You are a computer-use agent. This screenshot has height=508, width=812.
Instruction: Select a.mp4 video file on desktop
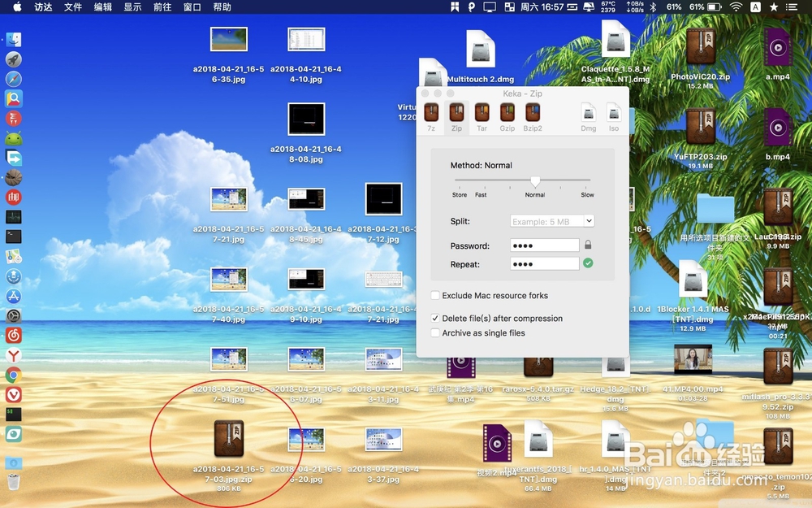point(778,46)
